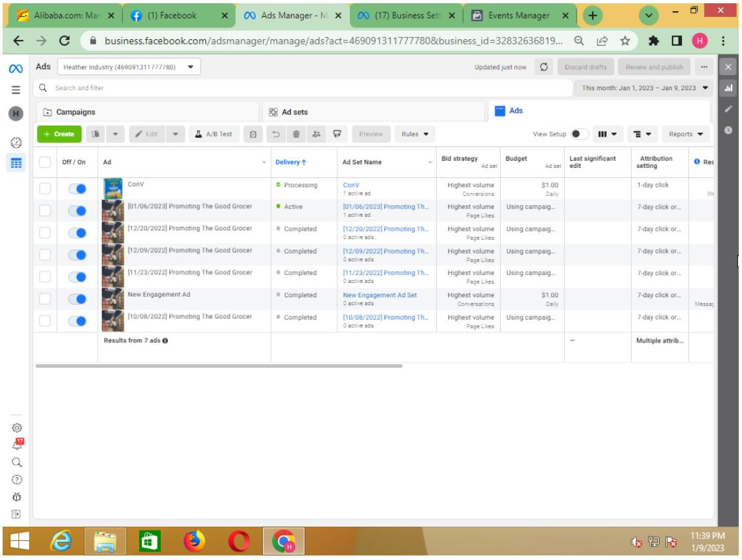The width and height of the screenshot is (742, 560).
Task: Click the ConV ad thumbnail image
Action: [x=113, y=188]
